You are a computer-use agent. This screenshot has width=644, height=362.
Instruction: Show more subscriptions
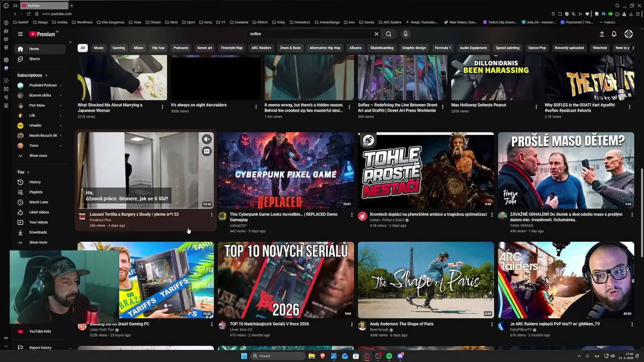38,156
